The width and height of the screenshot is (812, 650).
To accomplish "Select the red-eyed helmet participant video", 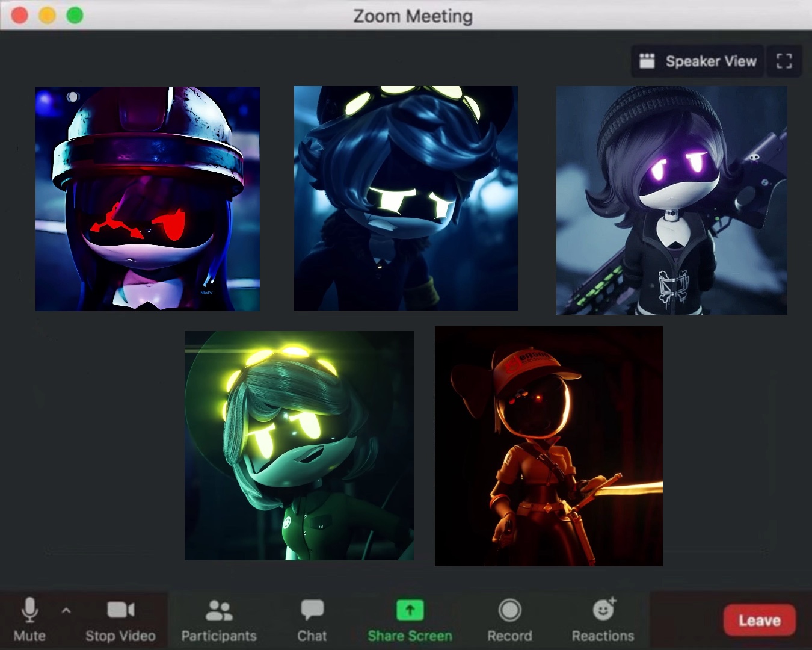I will 147,199.
